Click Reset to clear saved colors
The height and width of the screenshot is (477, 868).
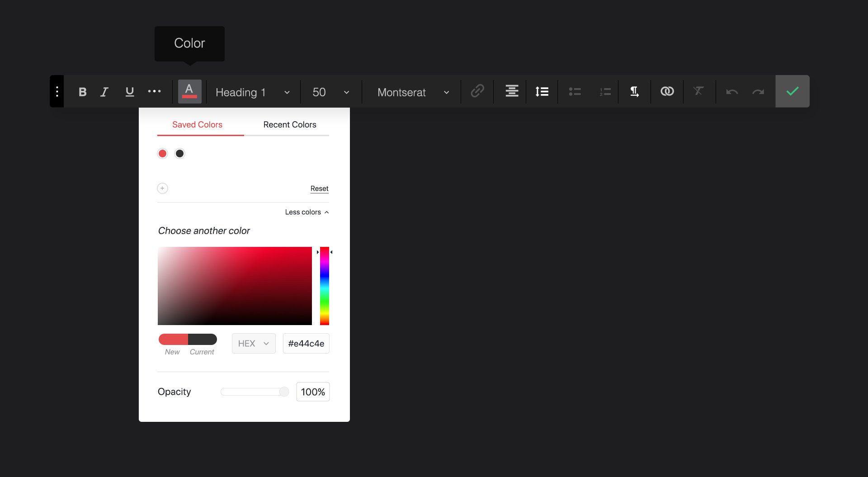pos(319,188)
